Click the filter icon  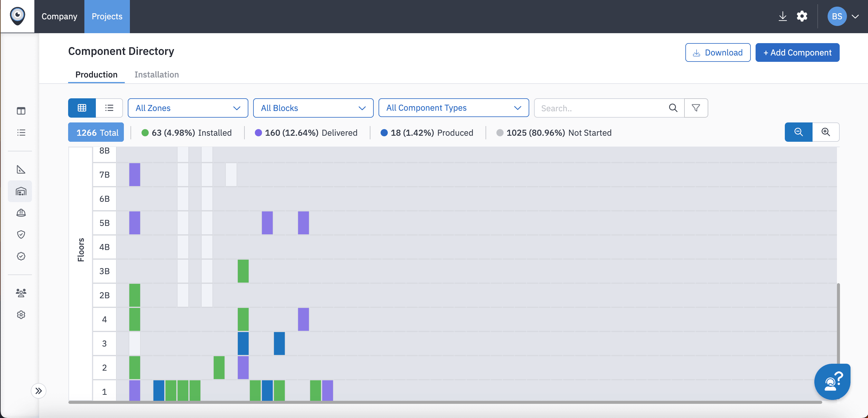pos(697,107)
